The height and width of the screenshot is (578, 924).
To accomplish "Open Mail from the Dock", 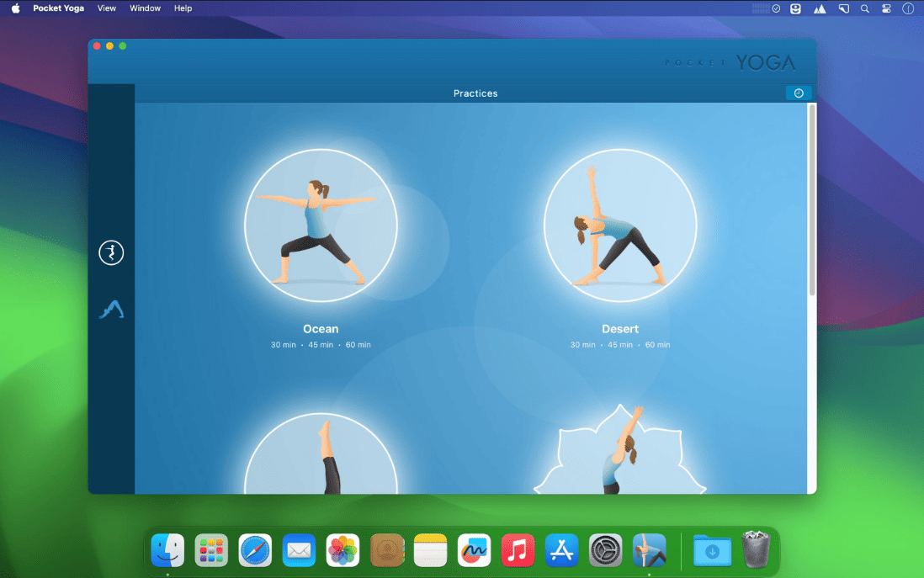I will pos(299,550).
